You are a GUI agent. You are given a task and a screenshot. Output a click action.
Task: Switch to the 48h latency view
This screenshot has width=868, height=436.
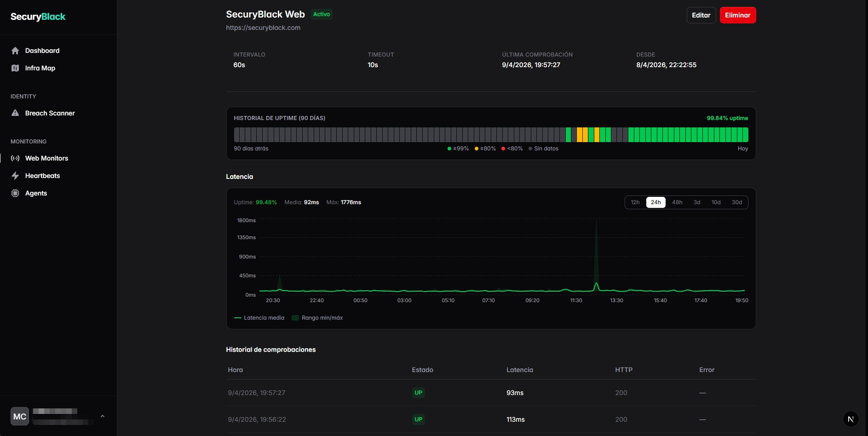click(677, 202)
